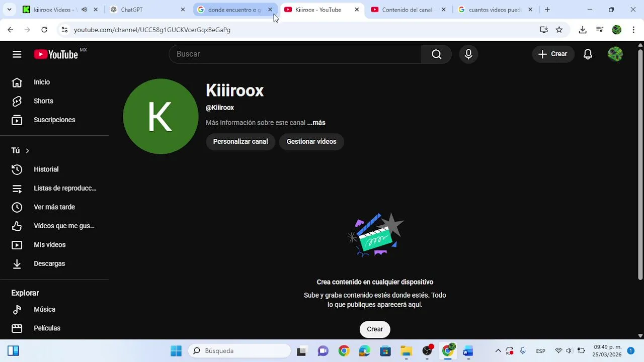Click the YouTube logo
This screenshot has width=644, height=362.
point(56,54)
